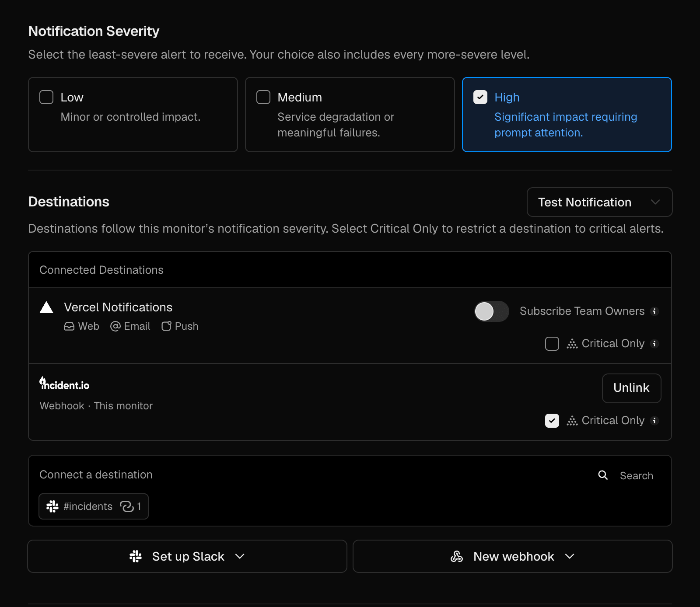This screenshot has width=700, height=607.
Task: Click info icon for Vercel Critical Only
Action: (654, 344)
